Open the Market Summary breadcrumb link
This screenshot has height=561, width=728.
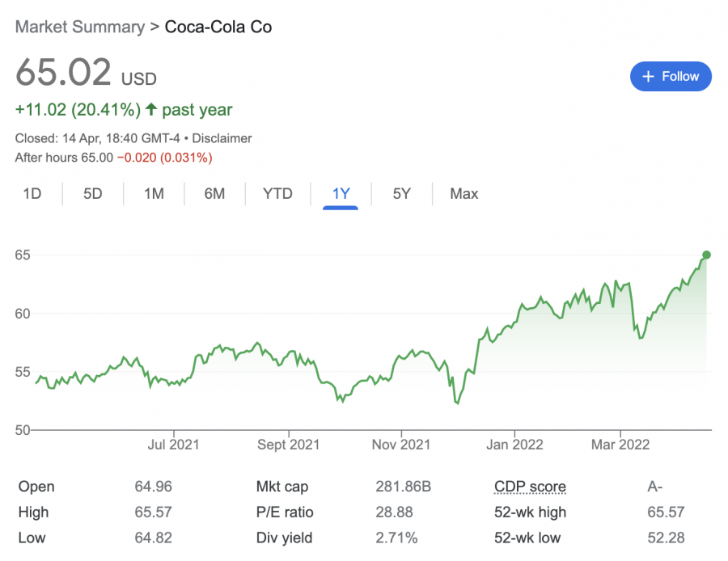[x=80, y=27]
